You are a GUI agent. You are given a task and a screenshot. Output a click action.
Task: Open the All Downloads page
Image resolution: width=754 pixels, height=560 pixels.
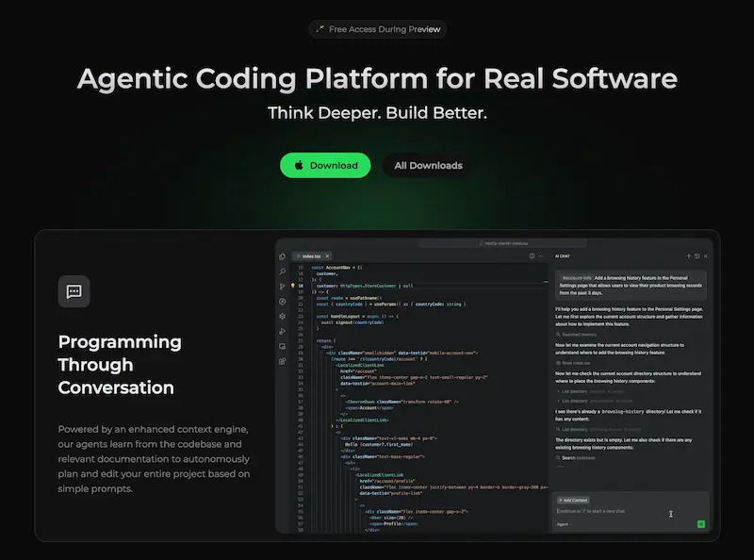428,166
